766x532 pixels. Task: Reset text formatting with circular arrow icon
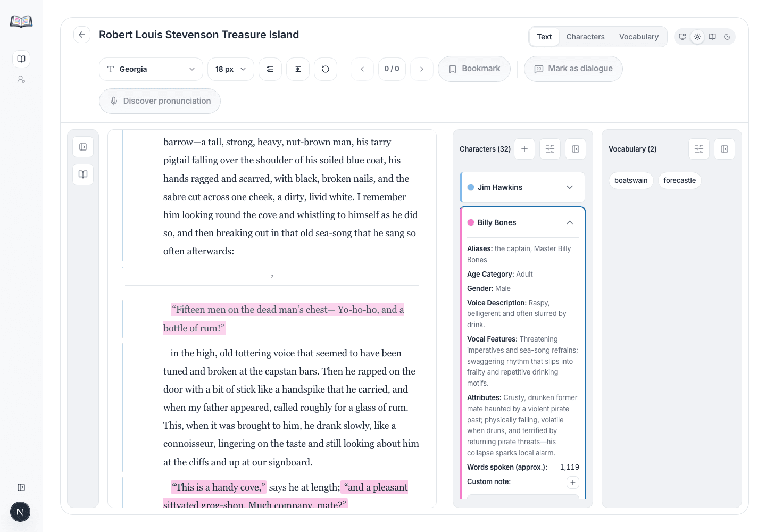point(326,69)
